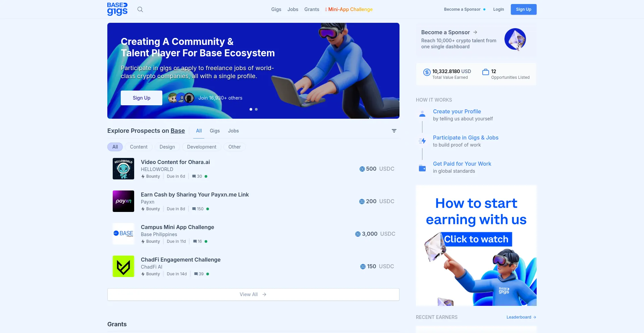The height and width of the screenshot is (333, 644).
Task: Switch to the All tab in Explore Prospects
Action: [x=199, y=131]
